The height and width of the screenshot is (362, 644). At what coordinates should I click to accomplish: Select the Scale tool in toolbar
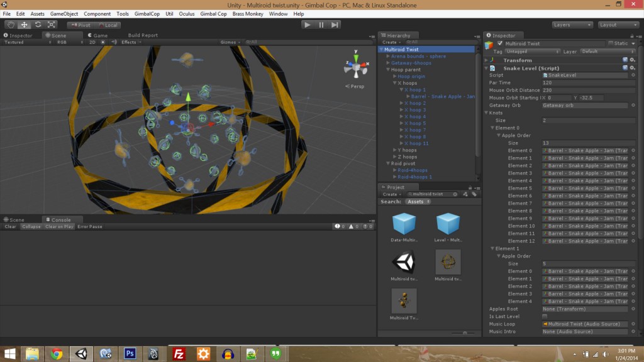click(52, 25)
